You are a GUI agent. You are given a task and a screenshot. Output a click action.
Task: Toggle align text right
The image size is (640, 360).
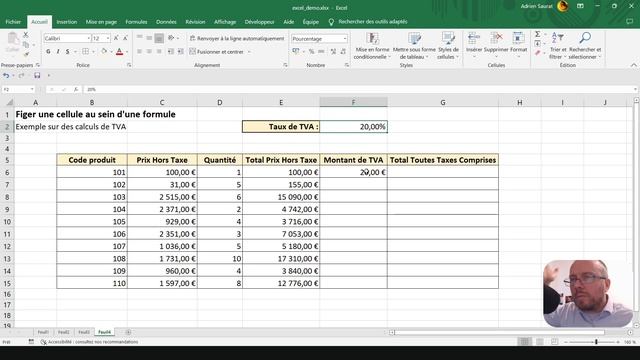[159, 51]
